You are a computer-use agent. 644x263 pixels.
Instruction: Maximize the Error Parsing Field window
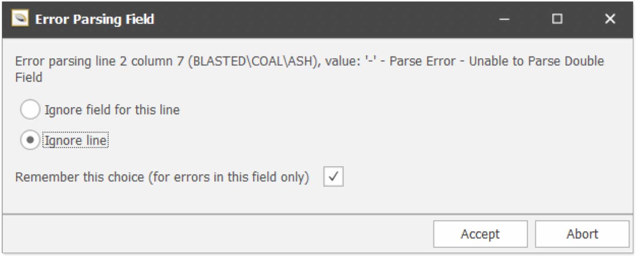(557, 19)
